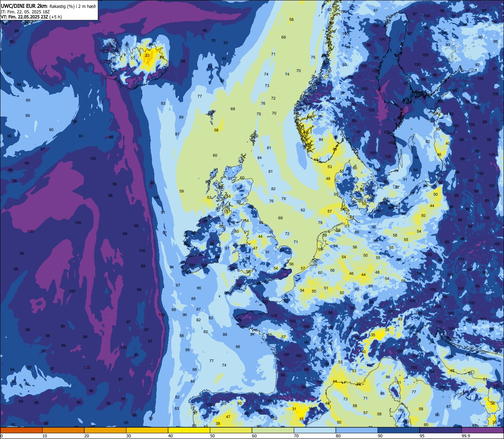Click the '30' legend scale label
This screenshot has width=504, height=439.
(128, 436)
